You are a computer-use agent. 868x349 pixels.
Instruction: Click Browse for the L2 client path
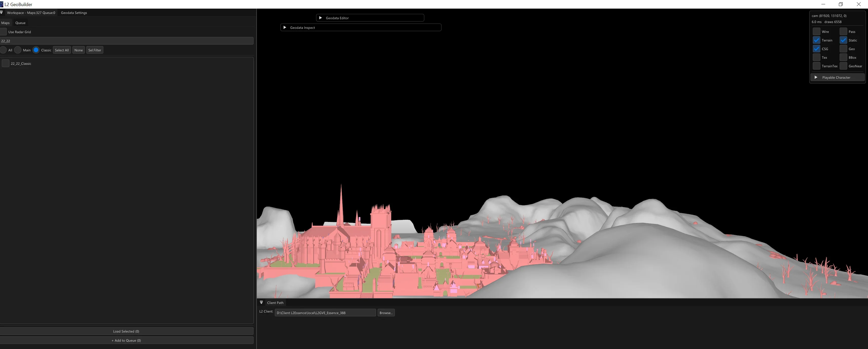point(386,313)
